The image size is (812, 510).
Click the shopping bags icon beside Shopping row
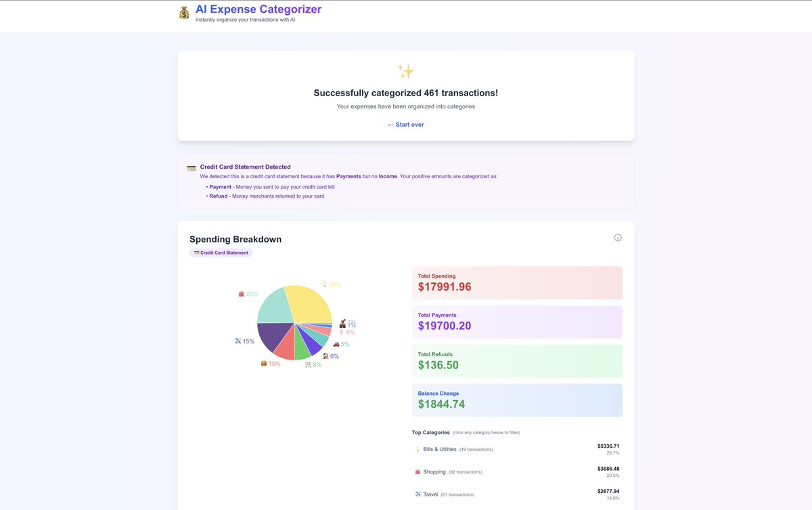pyautogui.click(x=418, y=472)
